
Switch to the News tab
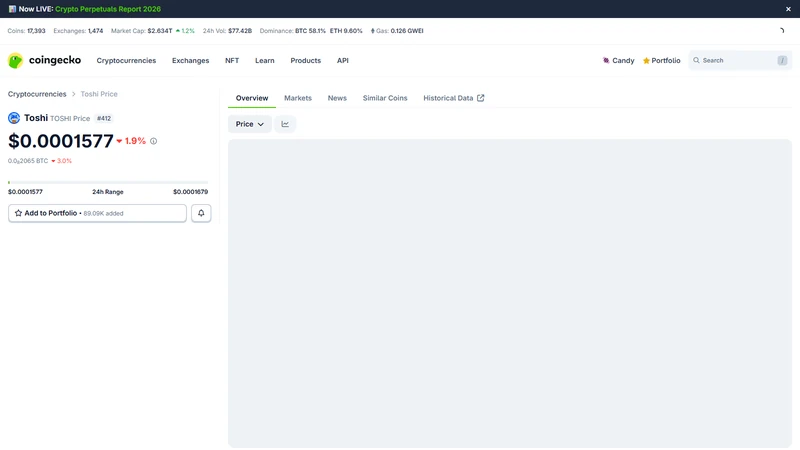click(337, 98)
